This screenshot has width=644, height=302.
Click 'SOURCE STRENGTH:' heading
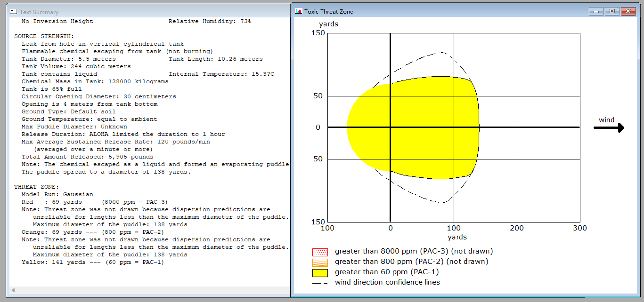pos(44,36)
